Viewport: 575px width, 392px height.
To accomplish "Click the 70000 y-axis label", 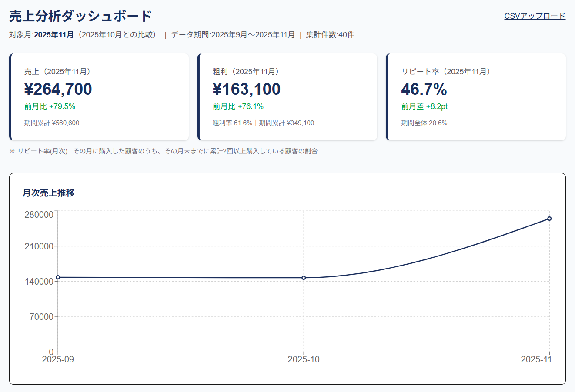I will click(x=42, y=317).
